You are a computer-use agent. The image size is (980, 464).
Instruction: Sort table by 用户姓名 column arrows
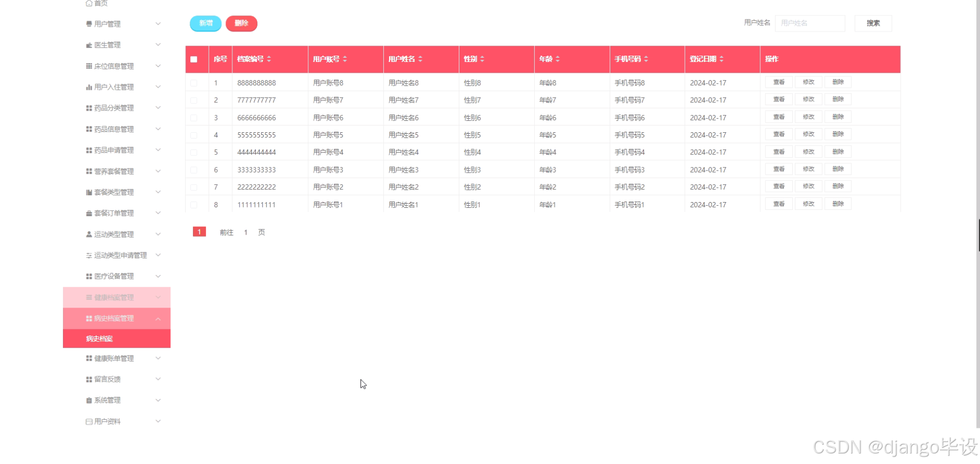click(421, 59)
